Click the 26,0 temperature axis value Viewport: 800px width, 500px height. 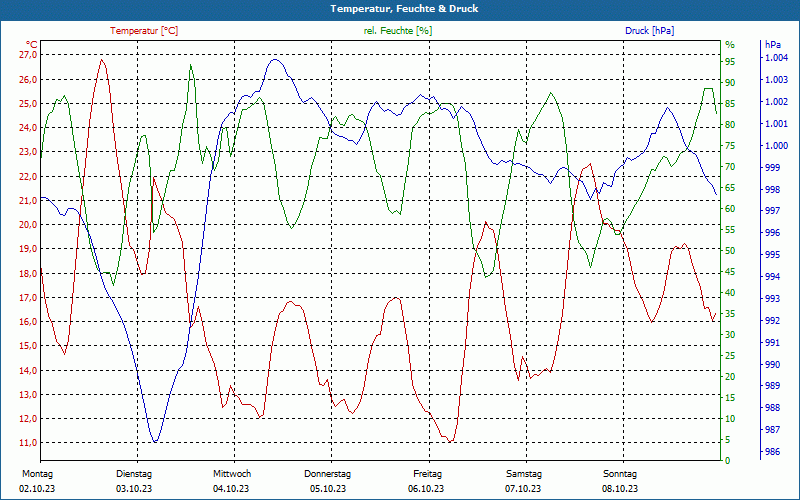[x=28, y=80]
